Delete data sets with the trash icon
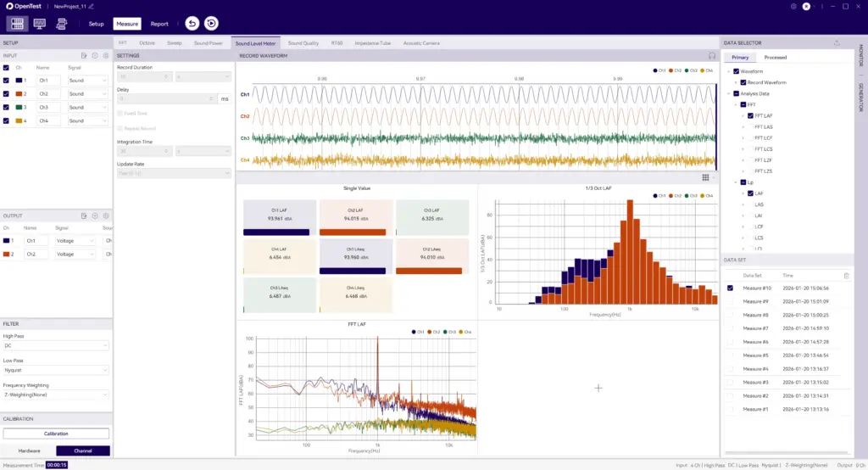 pos(846,276)
